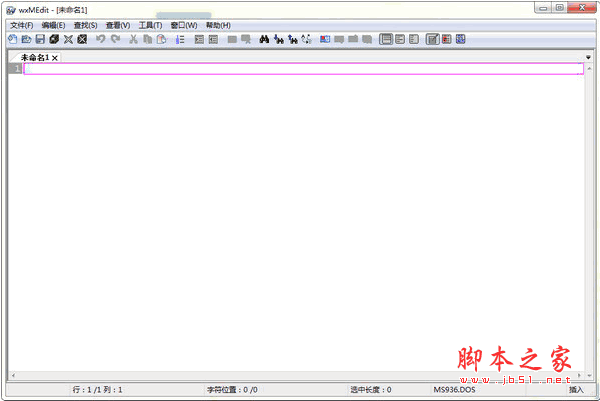Image resolution: width=600 pixels, height=401 pixels.
Task: Open the 编辑(E) menu
Action: pyautogui.click(x=53, y=25)
